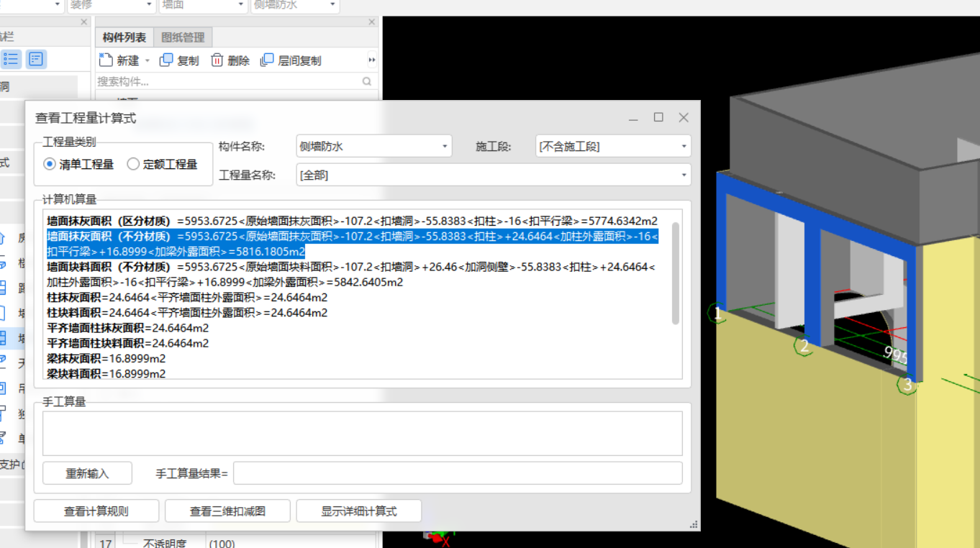Click the search magnifier in component search box

pyautogui.click(x=367, y=81)
